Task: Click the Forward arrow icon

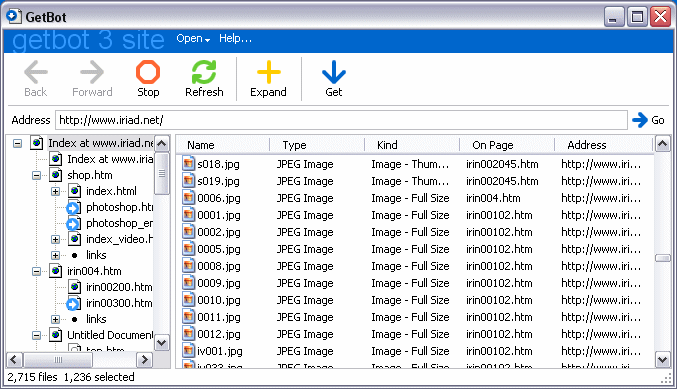Action: pos(92,72)
